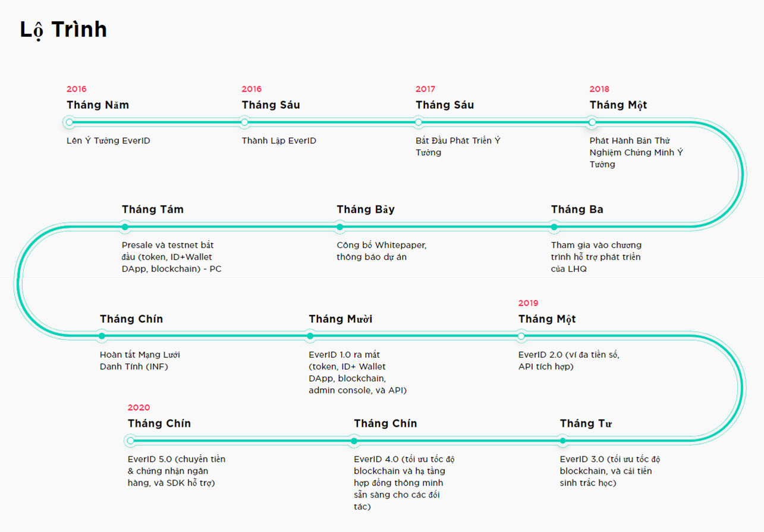Click the 2016 Tháng Năm timeline marker
The height and width of the screenshot is (532, 764).
point(70,122)
